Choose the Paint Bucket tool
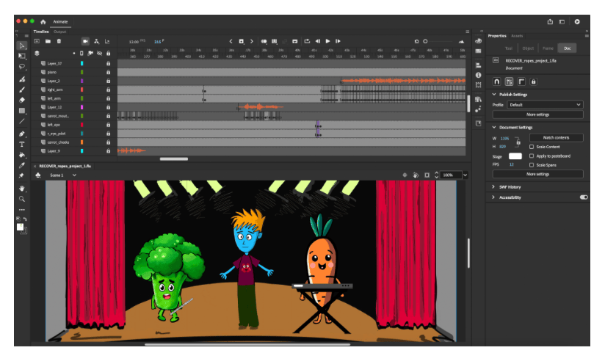Viewport: 605px width, 364px height. (x=21, y=155)
